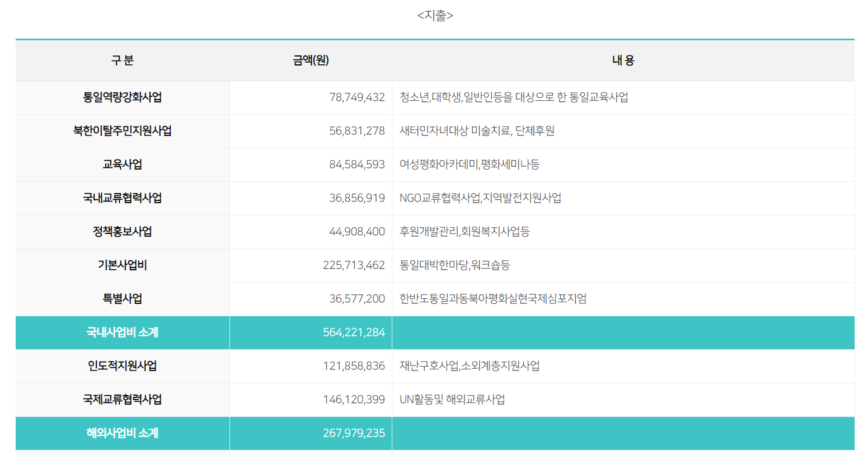Click the 인도적지원사업 row label

[x=123, y=366]
